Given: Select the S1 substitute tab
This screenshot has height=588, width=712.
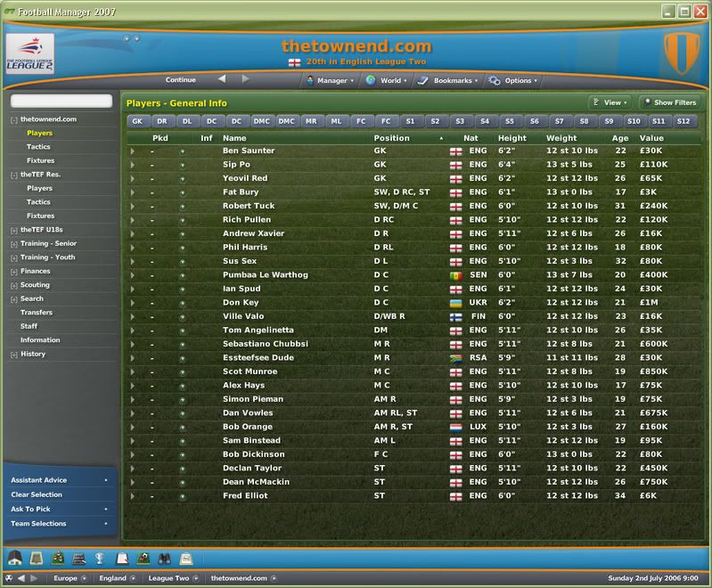Looking at the screenshot, I should pyautogui.click(x=410, y=121).
